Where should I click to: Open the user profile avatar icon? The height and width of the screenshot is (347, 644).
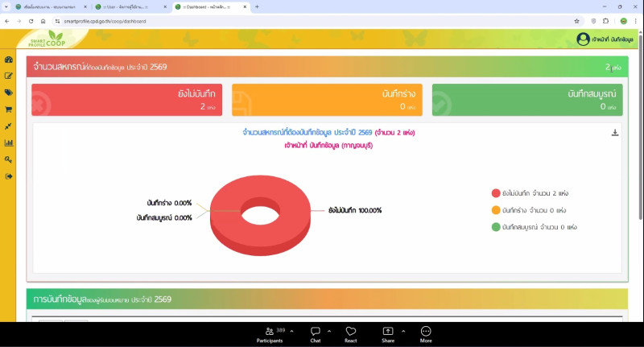(x=583, y=39)
